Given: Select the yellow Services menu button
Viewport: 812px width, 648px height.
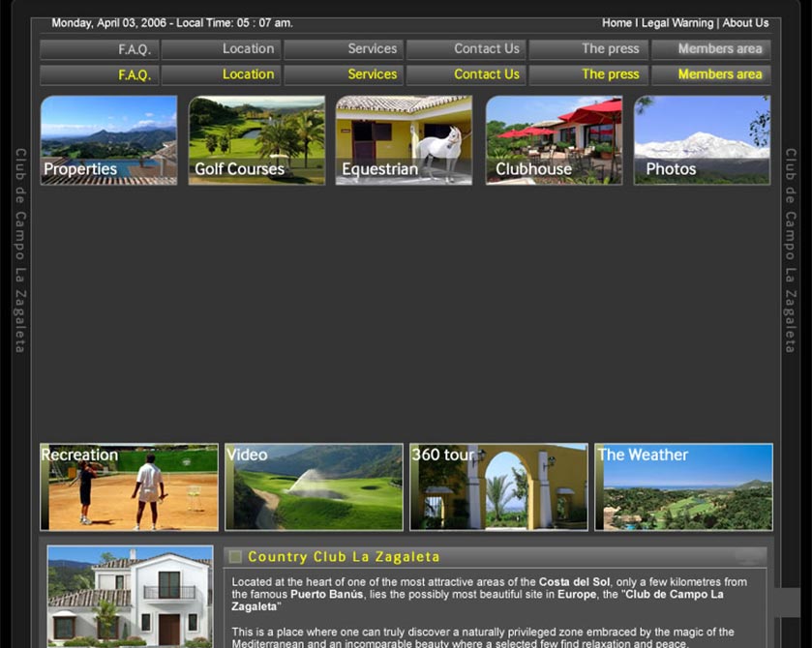Looking at the screenshot, I should pyautogui.click(x=344, y=74).
